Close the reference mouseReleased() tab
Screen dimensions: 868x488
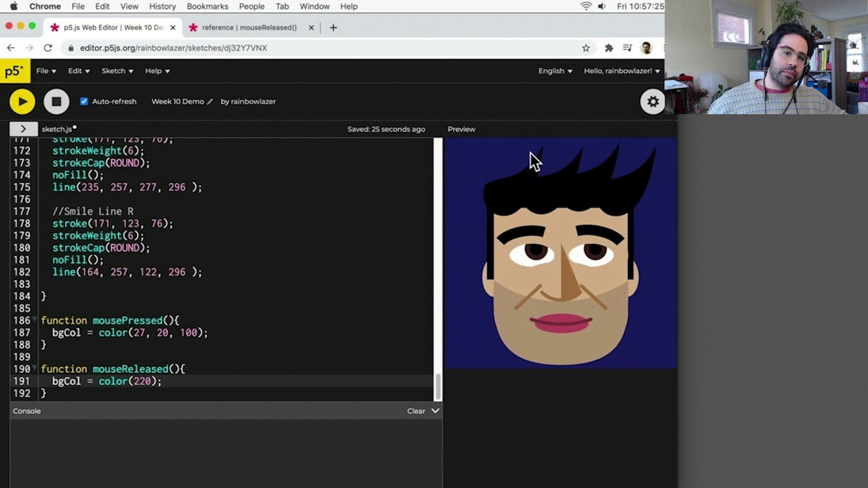pos(311,27)
